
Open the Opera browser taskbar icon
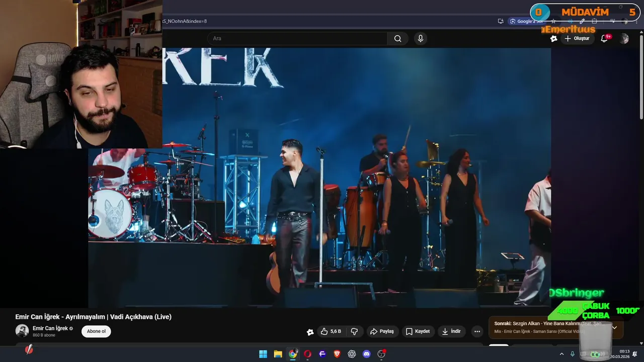(x=307, y=354)
